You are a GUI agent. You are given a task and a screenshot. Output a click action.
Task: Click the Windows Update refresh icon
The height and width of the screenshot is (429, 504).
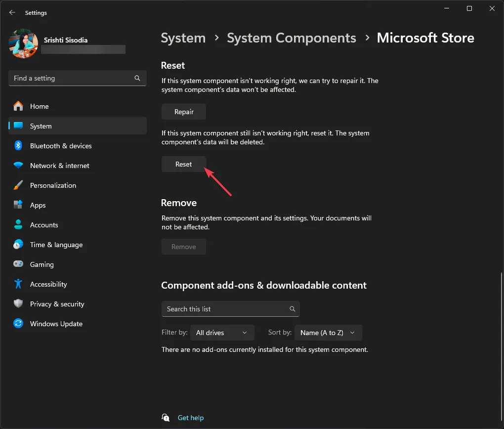pos(18,324)
